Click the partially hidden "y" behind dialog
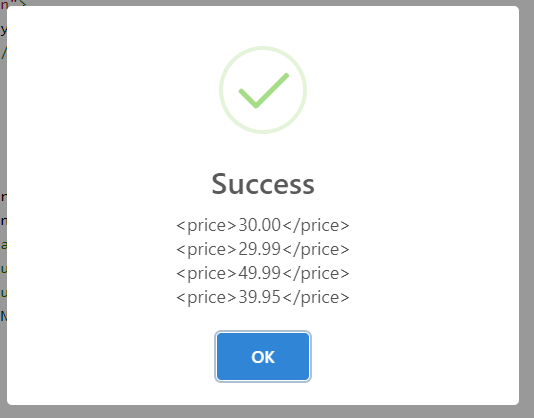The width and height of the screenshot is (534, 418). (3, 30)
